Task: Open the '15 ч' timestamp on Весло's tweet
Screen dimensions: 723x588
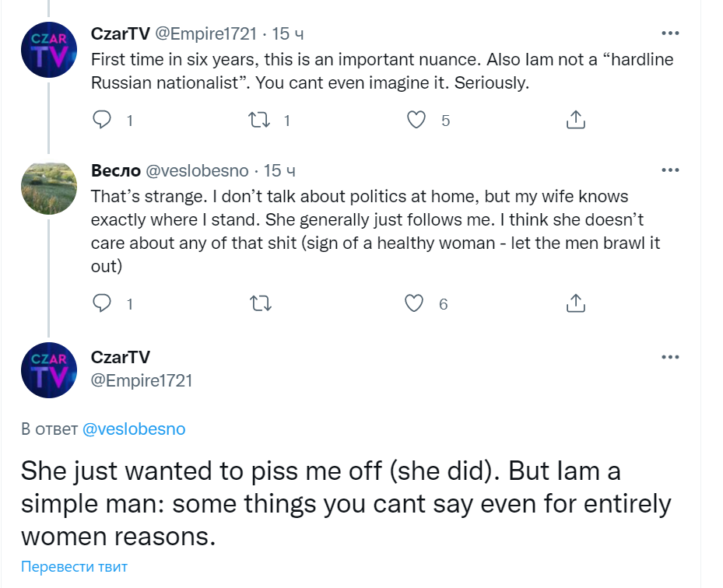Action: pyautogui.click(x=280, y=170)
